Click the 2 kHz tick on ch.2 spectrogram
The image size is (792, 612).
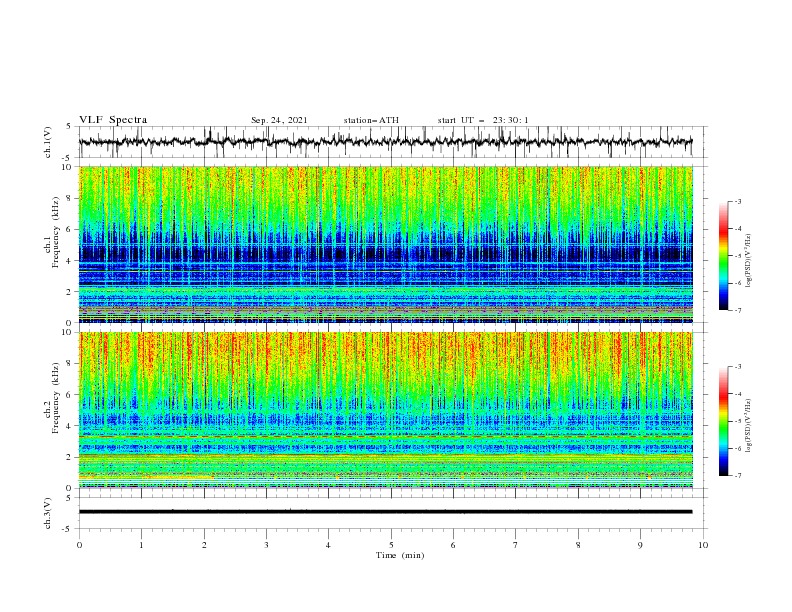[70, 457]
